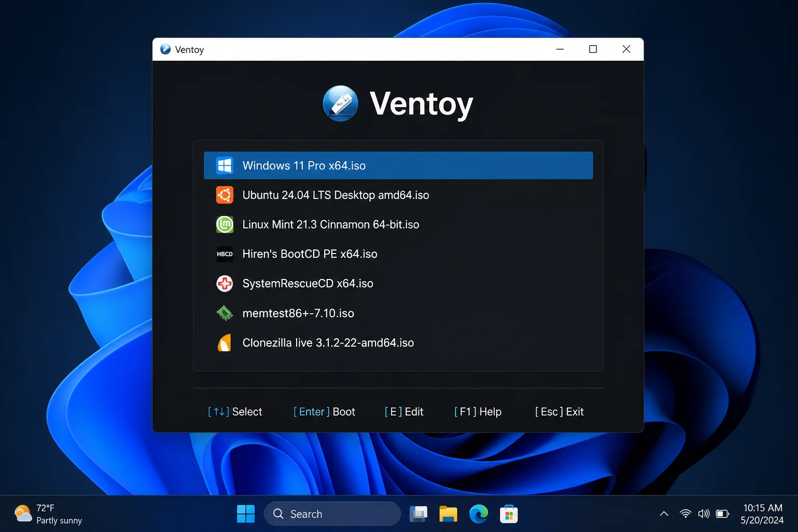Click the volume speaker tray icon

click(x=704, y=514)
